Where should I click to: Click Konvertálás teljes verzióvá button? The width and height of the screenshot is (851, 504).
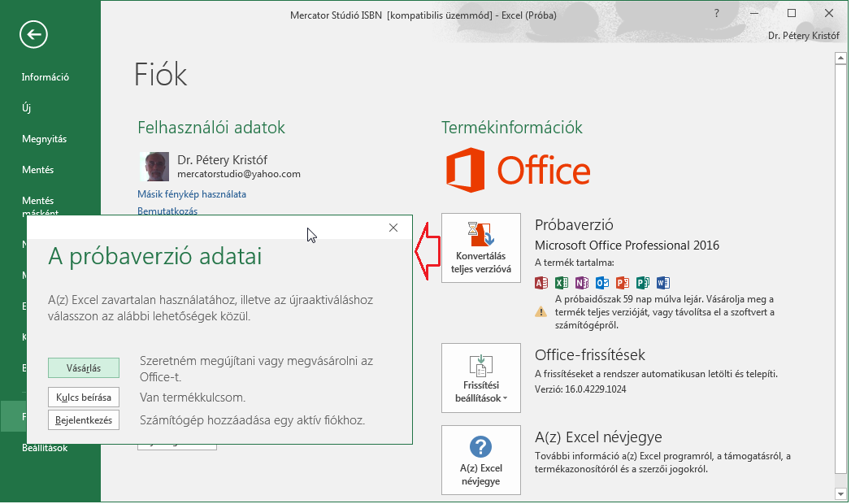click(481, 247)
